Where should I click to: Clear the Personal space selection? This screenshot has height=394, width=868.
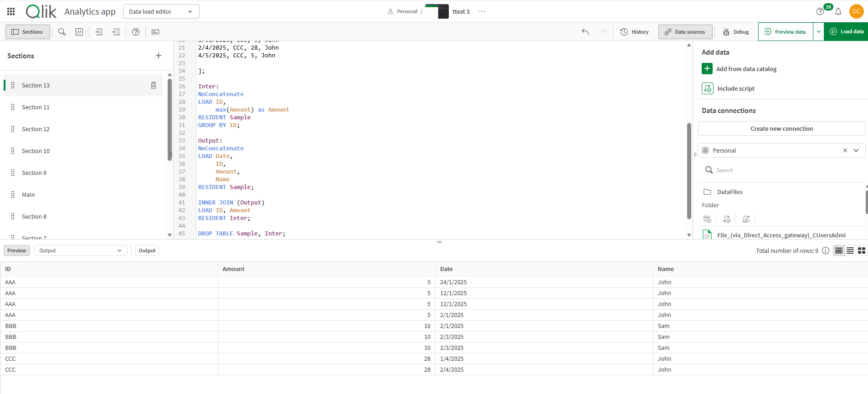pos(845,150)
